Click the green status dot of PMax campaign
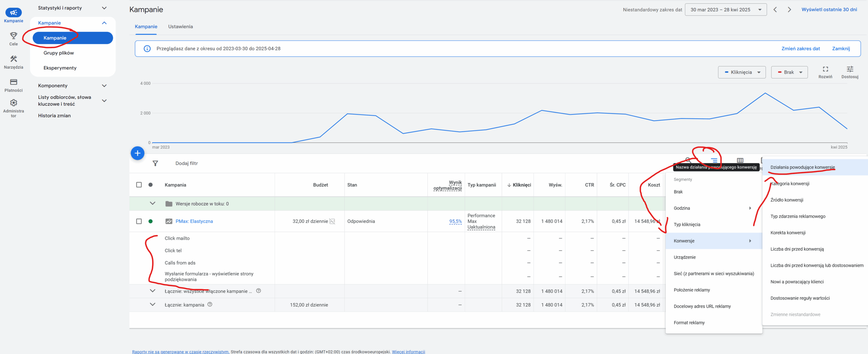The image size is (868, 354). click(x=151, y=221)
